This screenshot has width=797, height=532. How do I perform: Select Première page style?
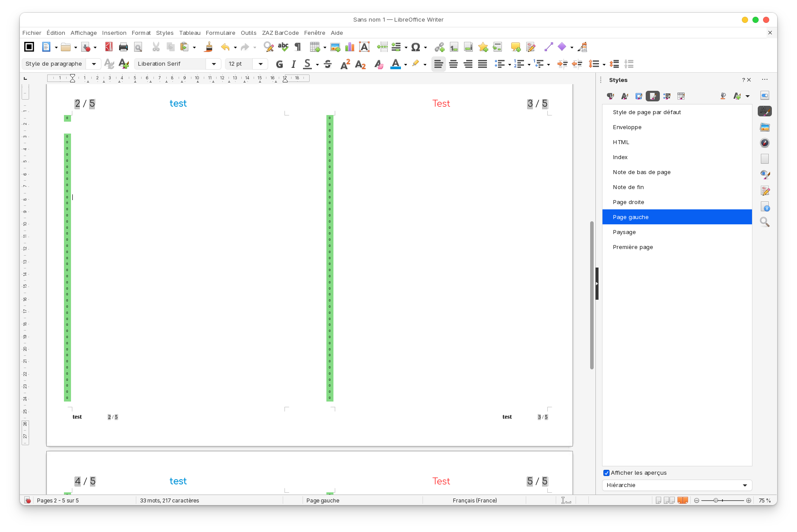click(x=677, y=247)
